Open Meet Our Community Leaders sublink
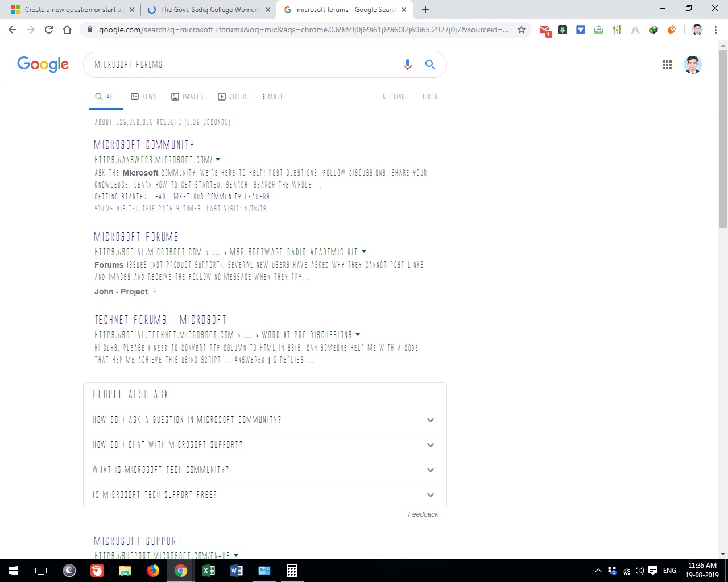728x582 pixels. point(222,197)
